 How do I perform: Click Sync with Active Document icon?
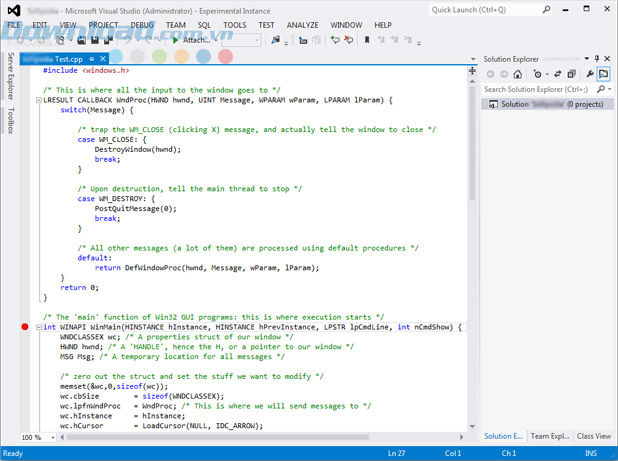558,74
